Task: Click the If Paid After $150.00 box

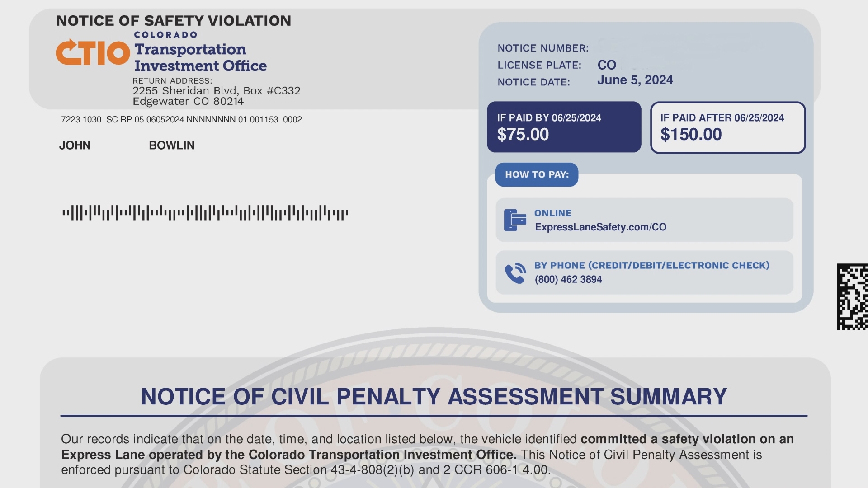Action: (x=728, y=127)
